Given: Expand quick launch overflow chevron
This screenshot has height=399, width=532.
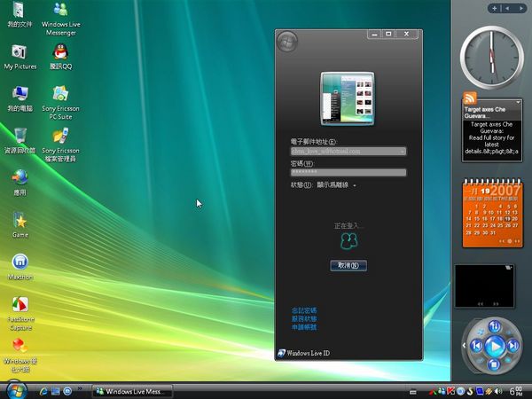Looking at the screenshot, I should (80, 388).
